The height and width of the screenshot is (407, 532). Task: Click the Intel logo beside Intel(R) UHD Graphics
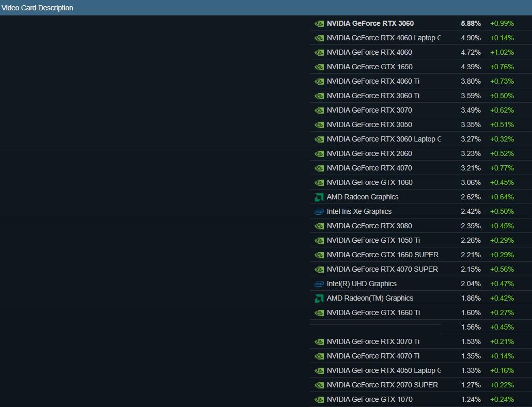319,284
